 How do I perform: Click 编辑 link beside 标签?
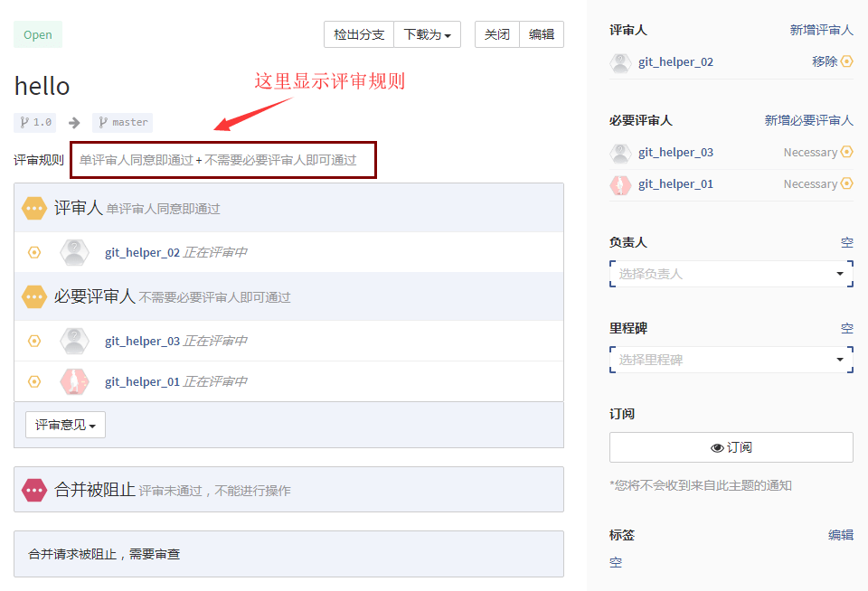pyautogui.click(x=840, y=535)
